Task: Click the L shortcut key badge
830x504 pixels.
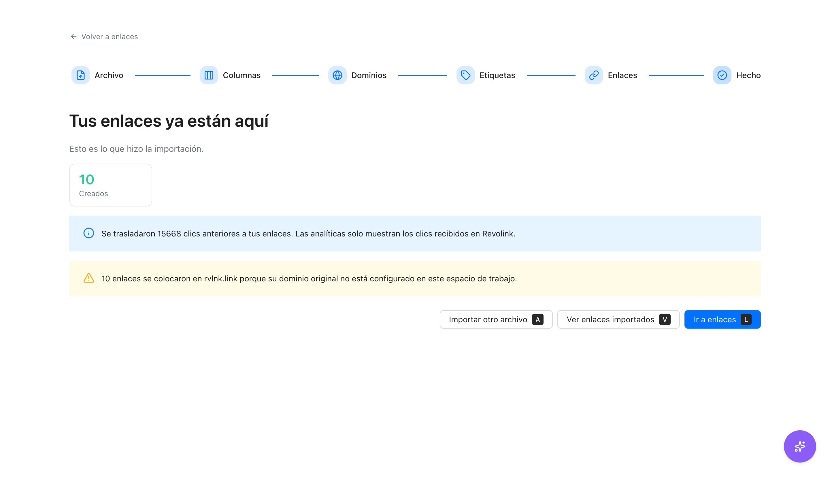Action: coord(746,319)
